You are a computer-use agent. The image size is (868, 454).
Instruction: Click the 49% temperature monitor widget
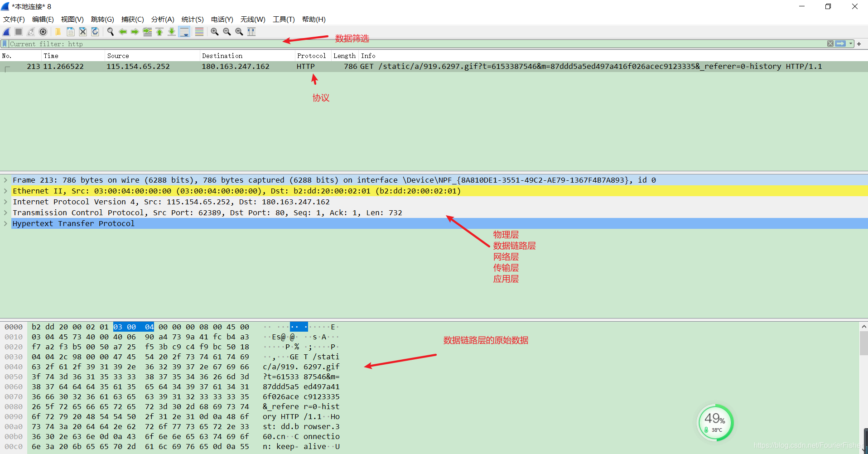point(715,422)
